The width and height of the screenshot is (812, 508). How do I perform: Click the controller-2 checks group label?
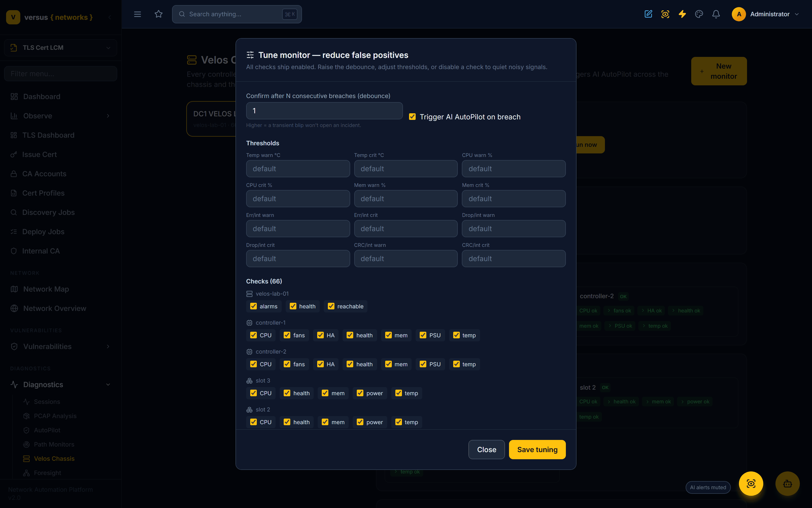[x=271, y=352]
